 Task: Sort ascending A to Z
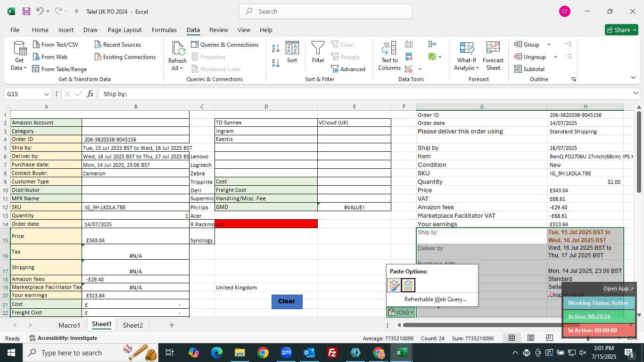276,48
